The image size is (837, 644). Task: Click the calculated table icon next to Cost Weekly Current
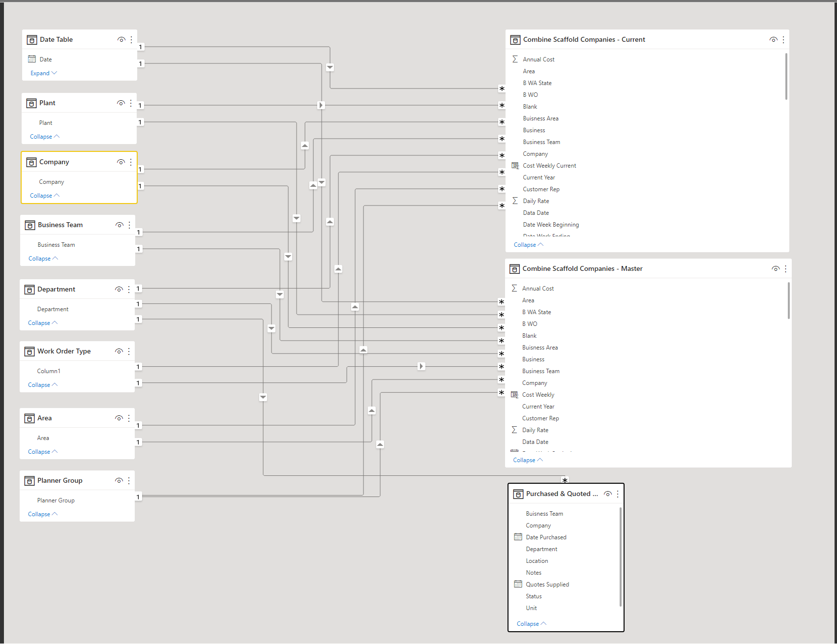[x=515, y=166]
